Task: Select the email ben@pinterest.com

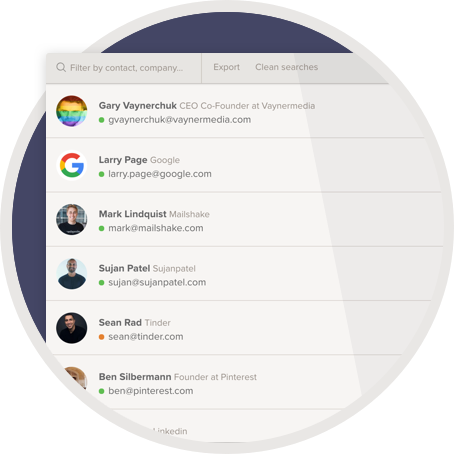Action: click(151, 391)
